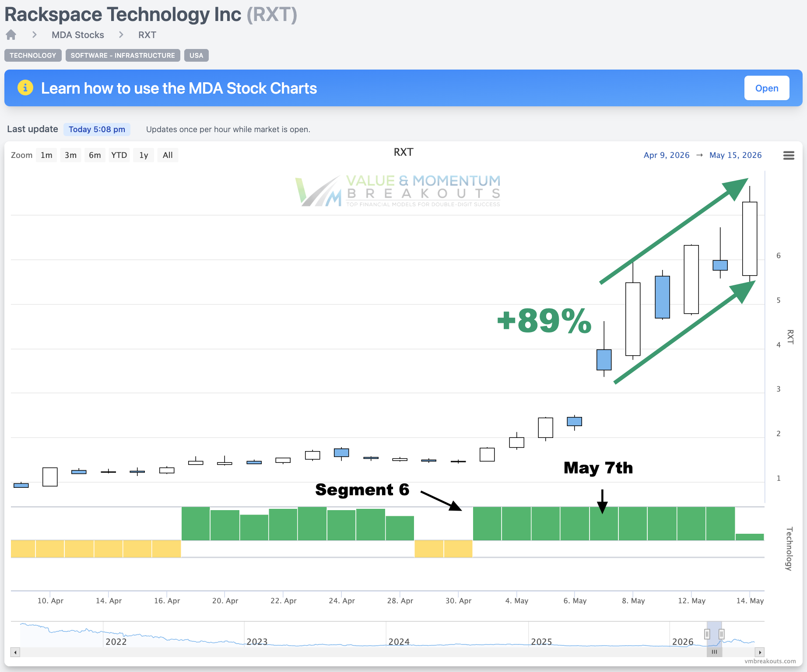Click the USA tag
This screenshot has height=672, width=807.
click(x=196, y=56)
